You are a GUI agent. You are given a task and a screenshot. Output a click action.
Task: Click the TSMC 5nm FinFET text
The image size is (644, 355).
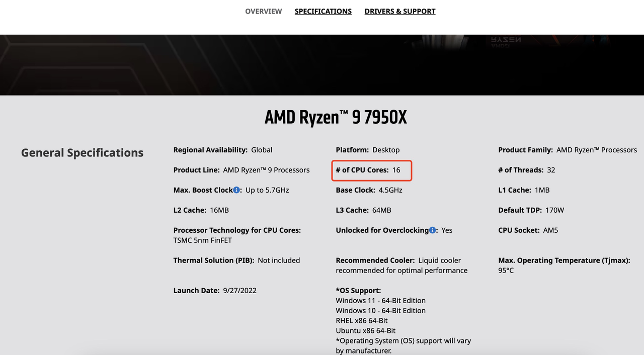click(x=203, y=240)
